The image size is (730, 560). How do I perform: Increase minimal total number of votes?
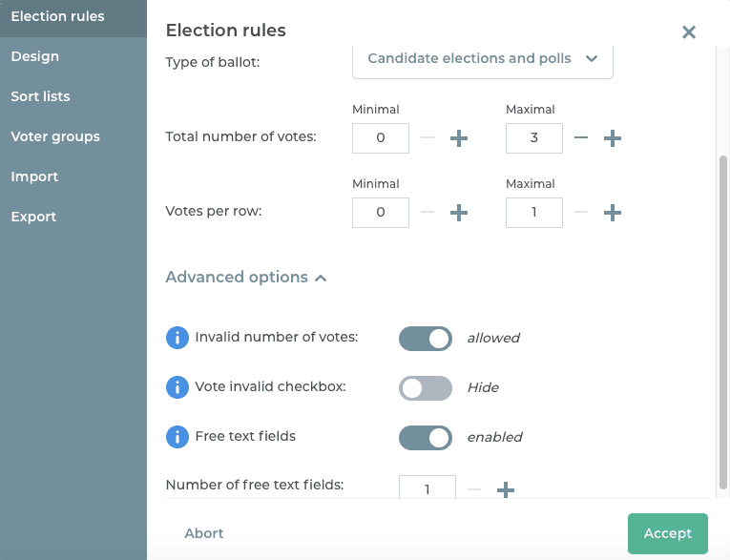pos(459,138)
